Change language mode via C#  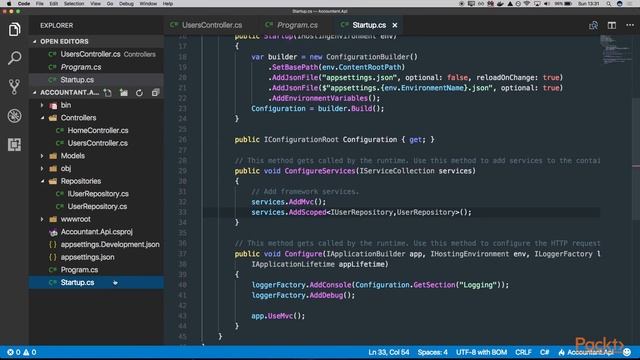pyautogui.click(x=544, y=352)
